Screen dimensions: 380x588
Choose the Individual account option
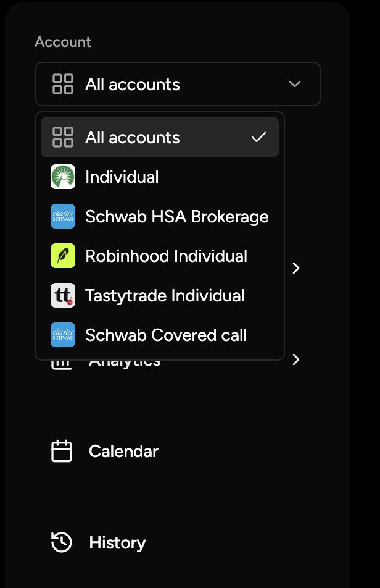coord(160,177)
